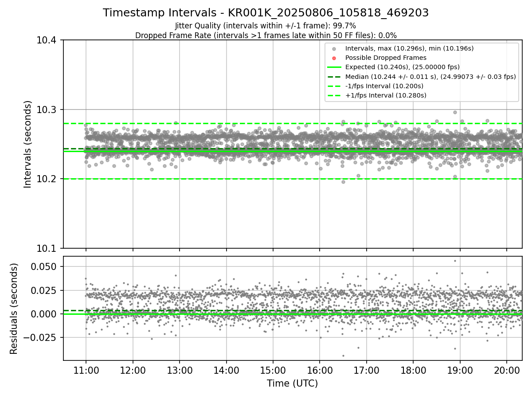The height and width of the screenshot is (399, 532).
Task: Click the plot title 'Timestamp Intervals - KR001K_20250806_105818_469203'
Action: [x=266, y=13]
